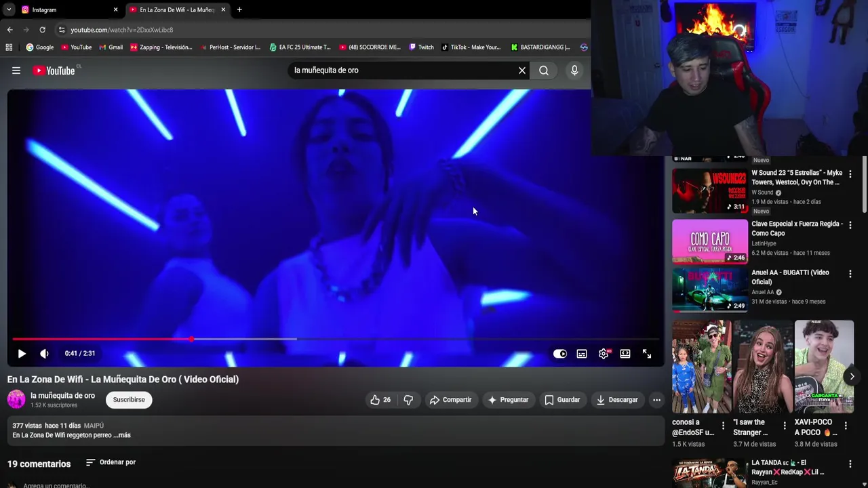The image size is (868, 488).
Task: Open options for conosi a @EndoSF short
Action: coord(724,426)
